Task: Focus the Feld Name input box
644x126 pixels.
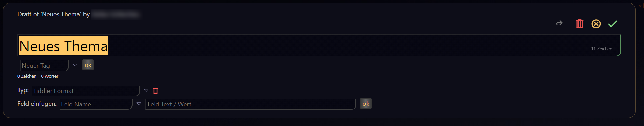Action: point(96,104)
